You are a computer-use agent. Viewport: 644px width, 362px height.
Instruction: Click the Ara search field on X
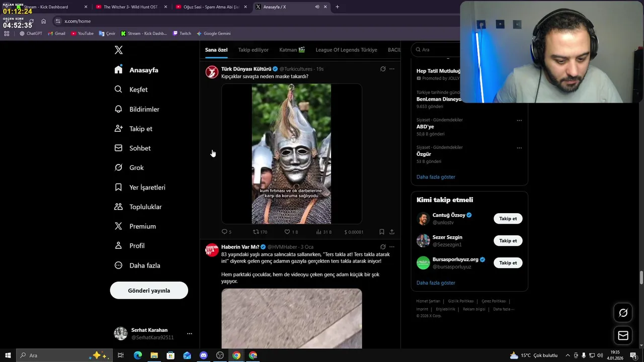coord(436,50)
